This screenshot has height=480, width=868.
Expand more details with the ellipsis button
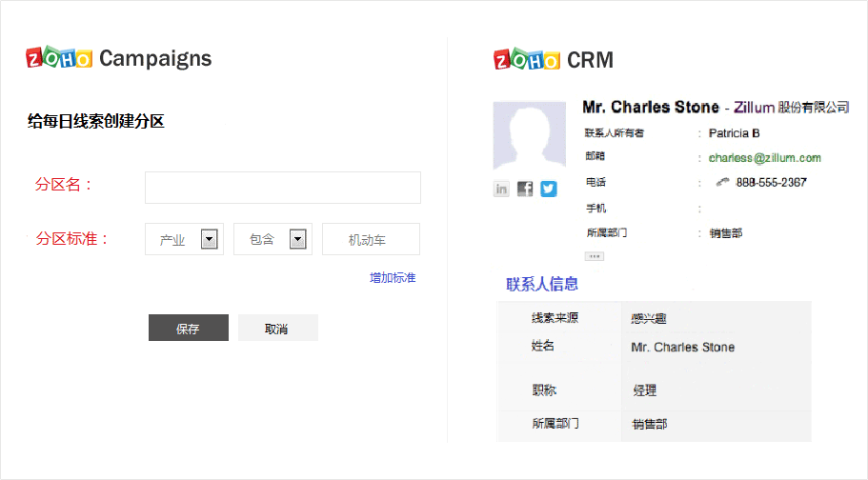click(x=594, y=256)
